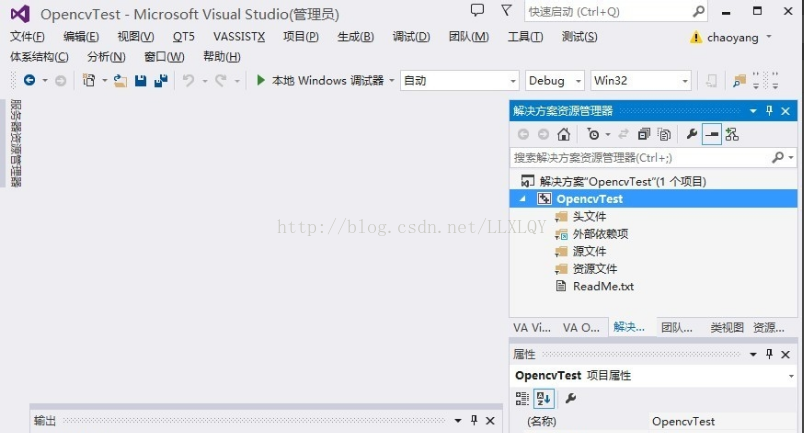Click the navigate backward toolbar icon
Image resolution: width=804 pixels, height=433 pixels.
pos(29,80)
